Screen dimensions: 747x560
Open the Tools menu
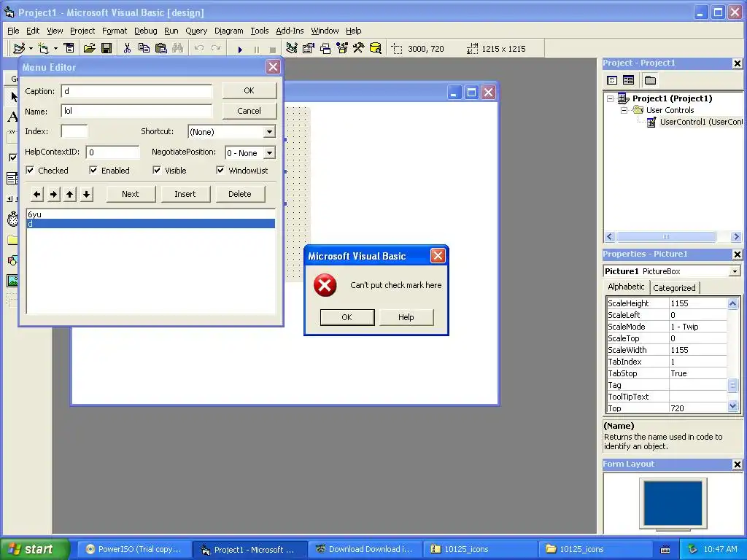click(260, 31)
